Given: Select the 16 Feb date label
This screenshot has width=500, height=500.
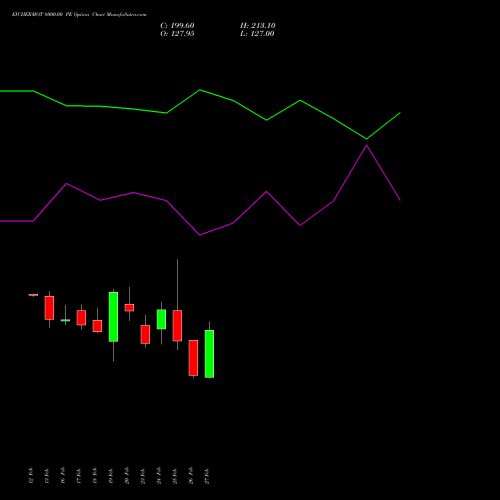Looking at the screenshot, I should [63, 476].
